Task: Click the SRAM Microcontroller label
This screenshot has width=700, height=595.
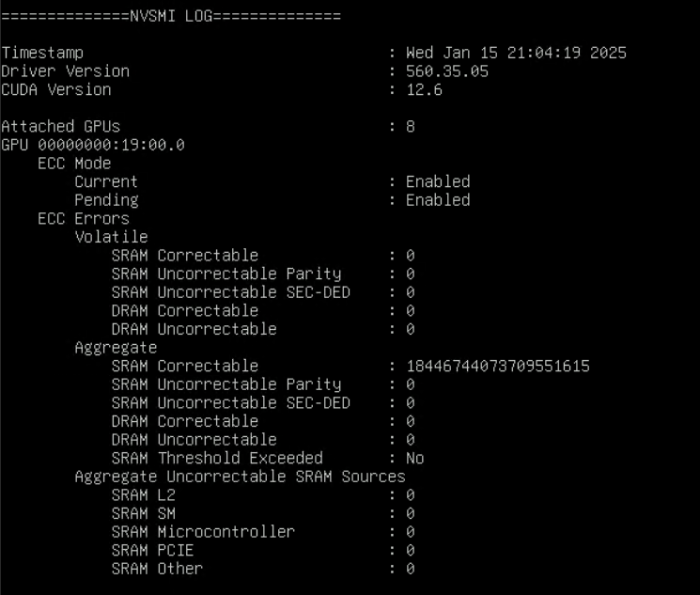Action: pyautogui.click(x=203, y=532)
